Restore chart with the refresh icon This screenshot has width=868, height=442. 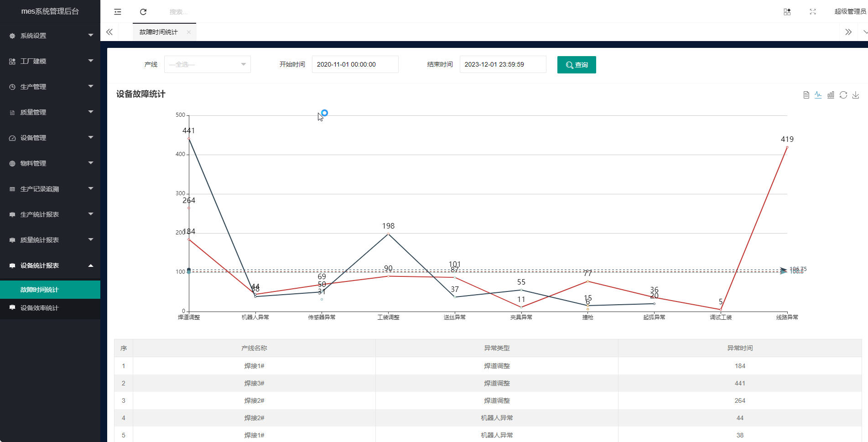tap(843, 95)
